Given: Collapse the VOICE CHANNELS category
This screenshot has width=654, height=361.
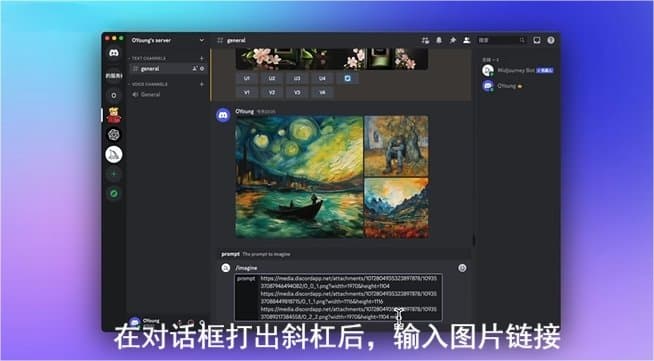Looking at the screenshot, I should click(x=149, y=84).
